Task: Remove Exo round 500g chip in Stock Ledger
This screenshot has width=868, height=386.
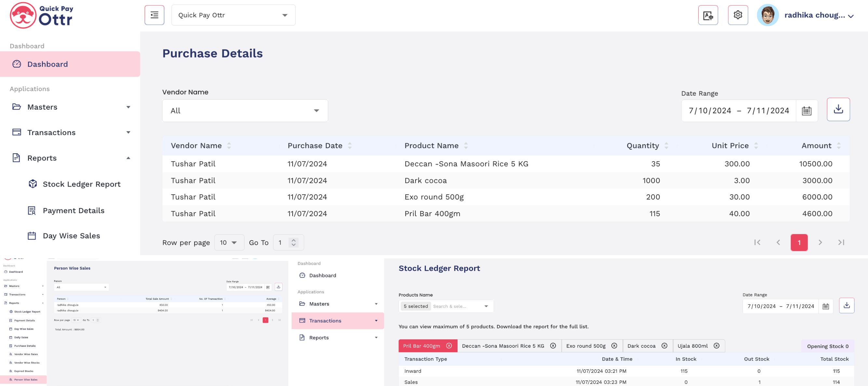Action: click(614, 346)
